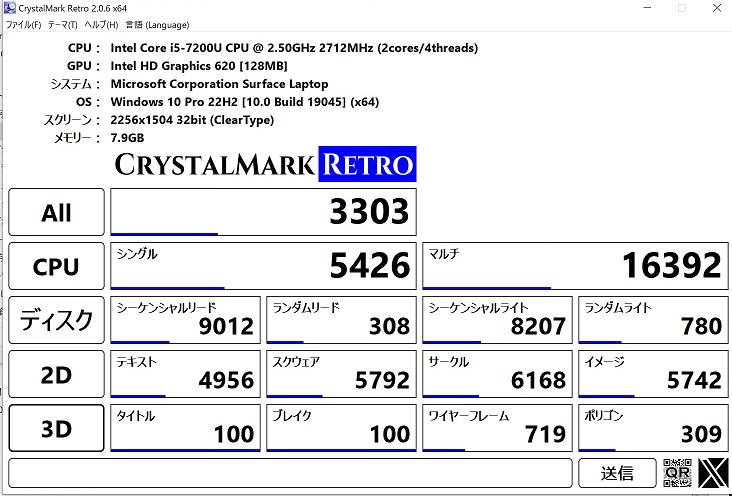732x496 pixels.
Task: Click the CrystalMark Retro logo banner
Action: (263, 165)
